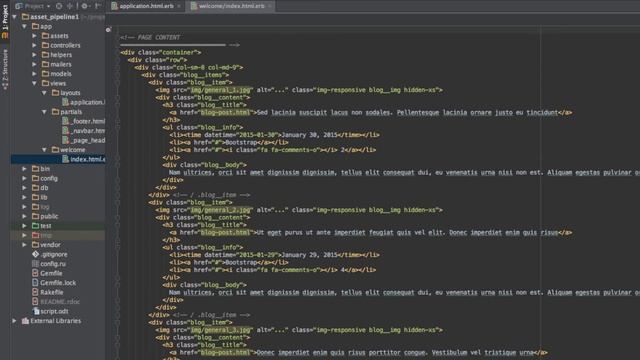
Task: Click the application layout file icon
Action: pos(65,102)
